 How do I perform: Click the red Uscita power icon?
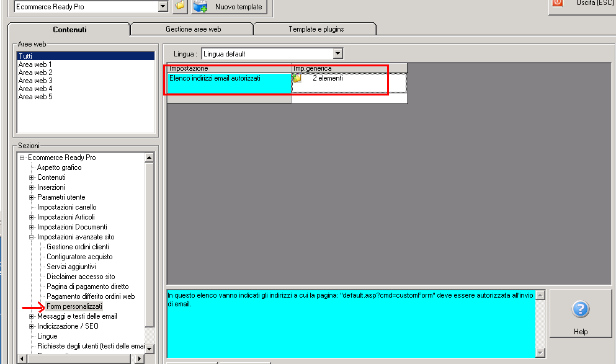(557, 2)
